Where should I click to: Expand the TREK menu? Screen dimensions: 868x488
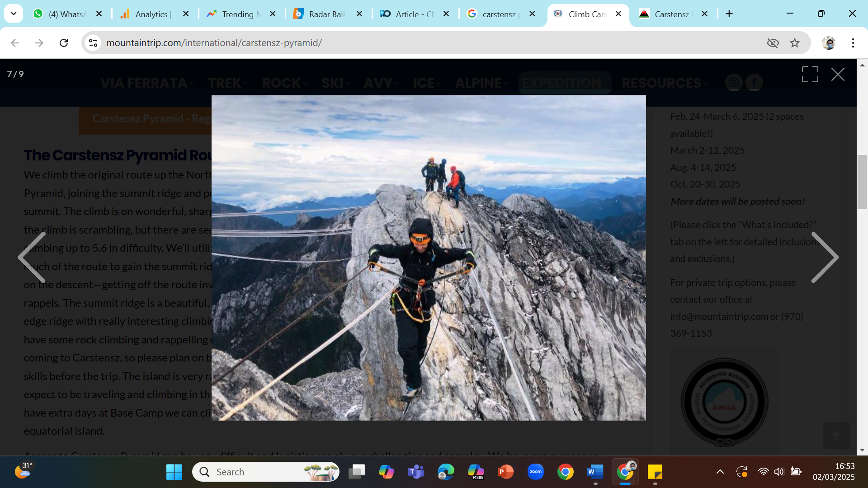click(228, 83)
